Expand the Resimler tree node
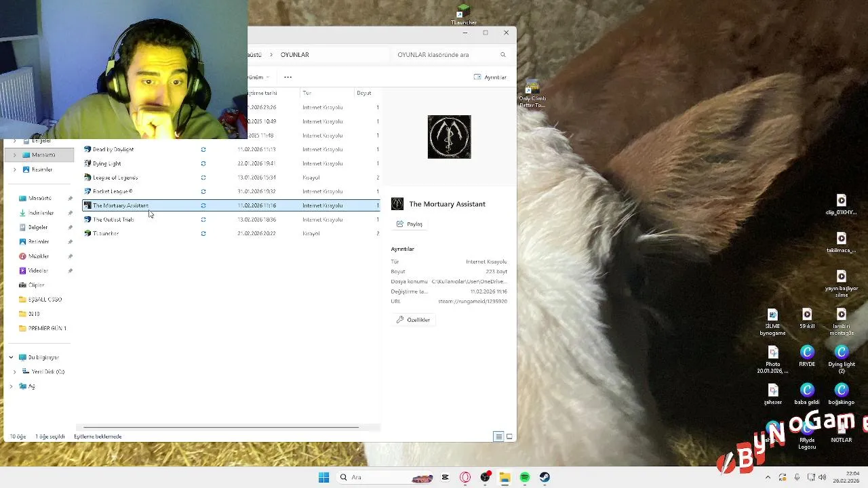 14,169
